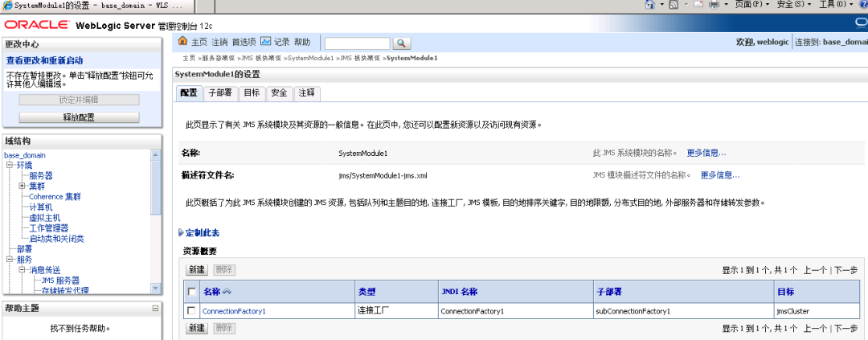Image resolution: width=868 pixels, height=340 pixels.
Task: Click the ORACLE logo in header
Action: 36,25
